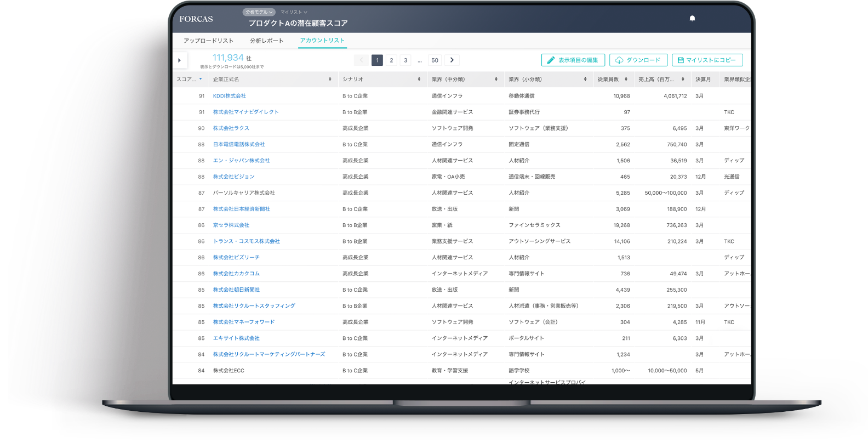
Task: Sort by 業界（小分類）column arrows
Action: click(585, 80)
